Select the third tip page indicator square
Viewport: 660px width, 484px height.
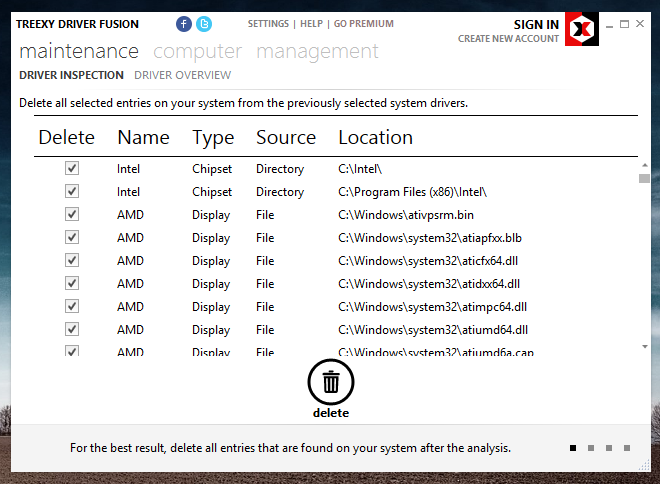click(609, 448)
